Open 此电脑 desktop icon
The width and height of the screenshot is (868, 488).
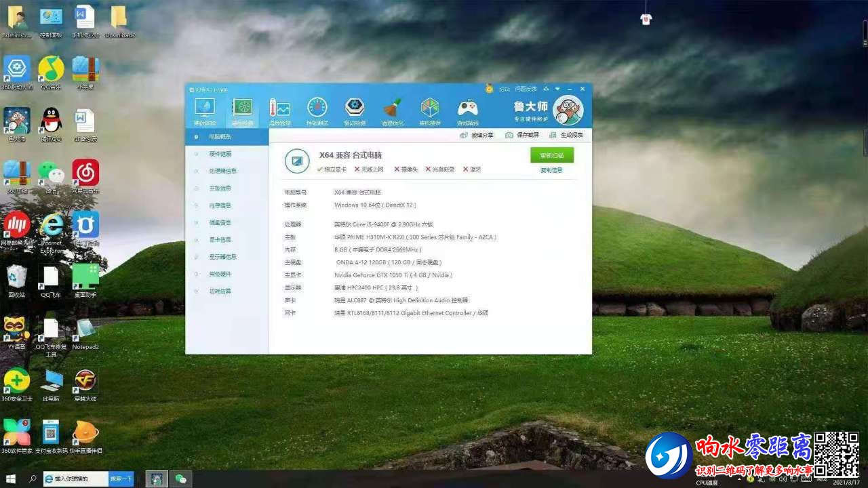click(51, 385)
